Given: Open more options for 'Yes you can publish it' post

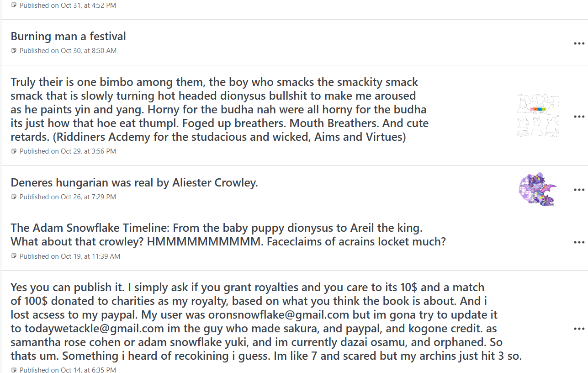Looking at the screenshot, I should (579, 329).
